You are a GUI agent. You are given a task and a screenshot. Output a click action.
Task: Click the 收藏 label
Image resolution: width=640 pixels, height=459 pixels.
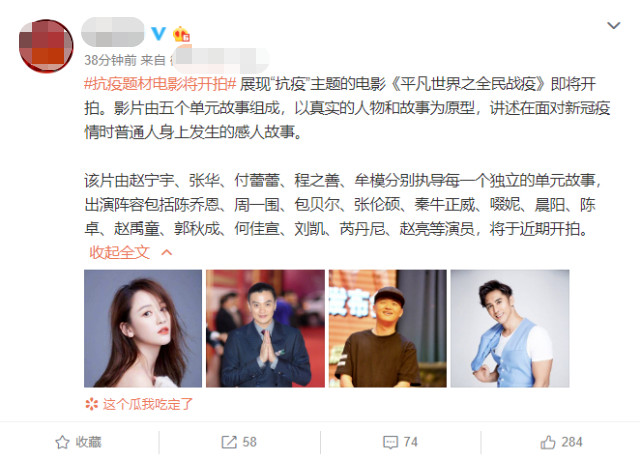pos(88,442)
